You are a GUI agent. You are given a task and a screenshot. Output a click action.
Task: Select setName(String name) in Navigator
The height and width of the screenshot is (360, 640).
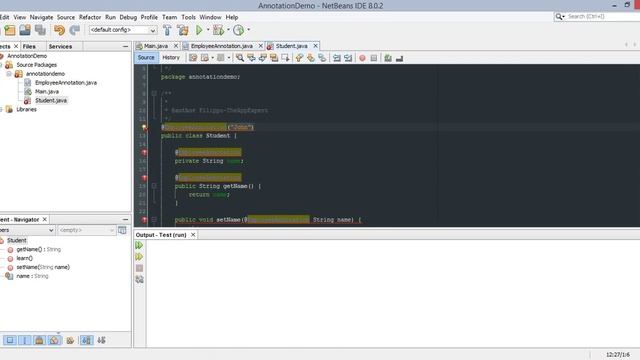pyautogui.click(x=43, y=267)
